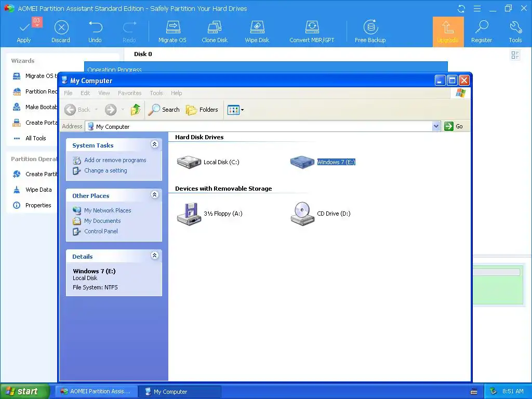Launch Clone Disk from AOMEI toolbar

(x=215, y=32)
